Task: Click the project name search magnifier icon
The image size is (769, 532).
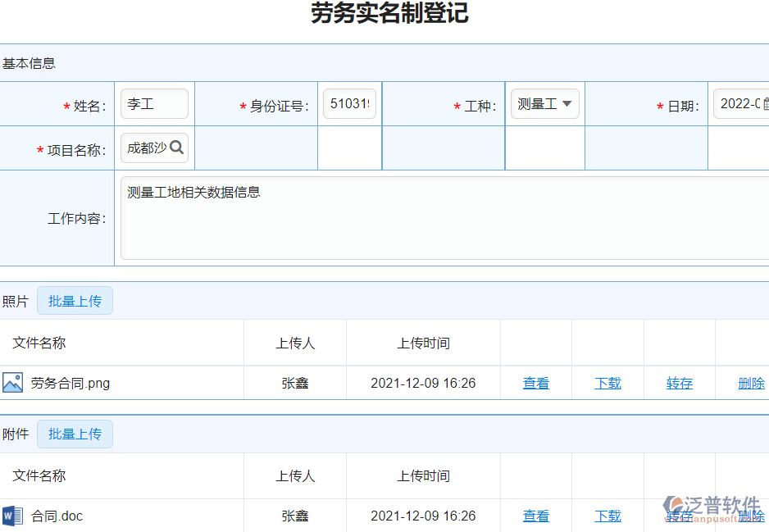Action: pos(178,148)
